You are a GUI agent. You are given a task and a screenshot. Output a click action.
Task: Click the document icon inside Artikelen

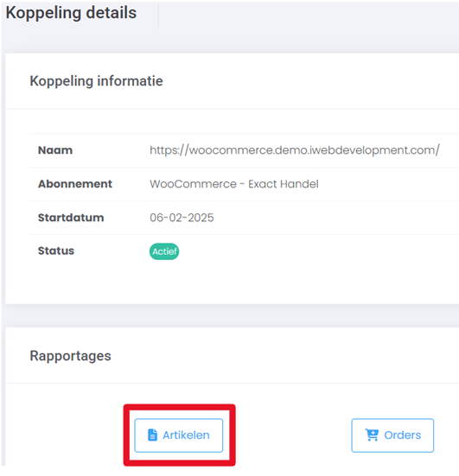click(x=152, y=435)
